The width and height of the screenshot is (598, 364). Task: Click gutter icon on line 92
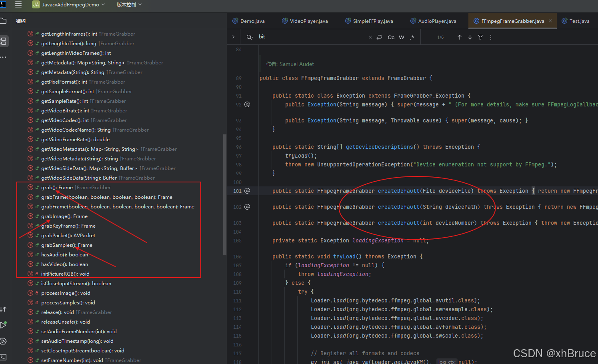click(247, 104)
